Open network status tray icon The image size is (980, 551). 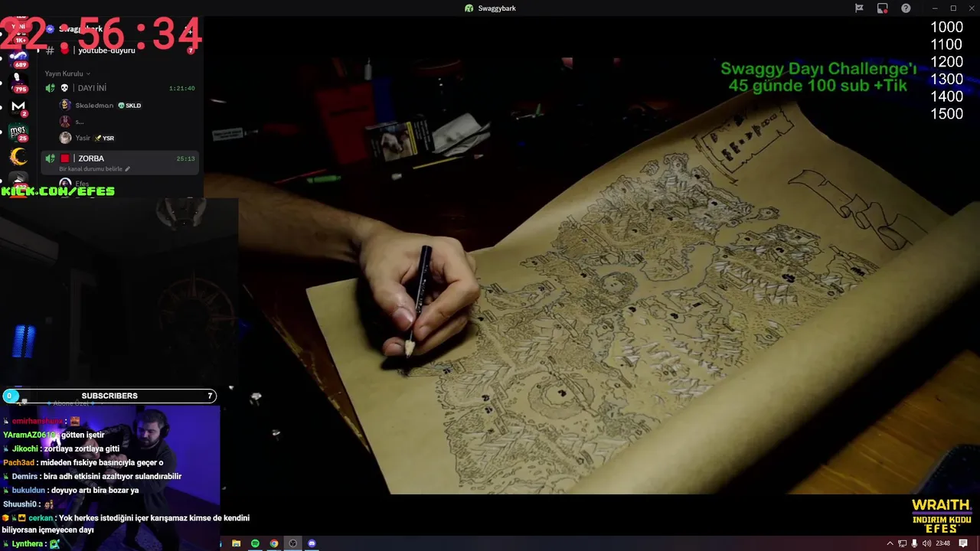[902, 543]
